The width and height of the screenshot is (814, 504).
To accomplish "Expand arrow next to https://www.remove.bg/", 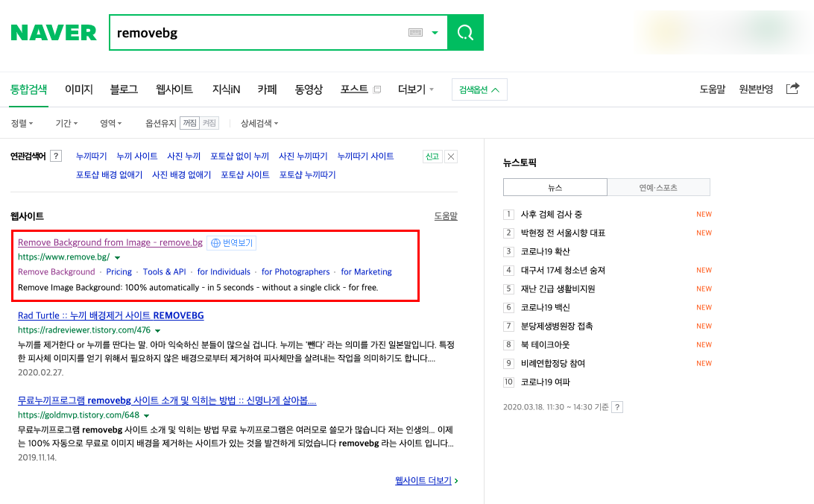I will pyautogui.click(x=117, y=257).
